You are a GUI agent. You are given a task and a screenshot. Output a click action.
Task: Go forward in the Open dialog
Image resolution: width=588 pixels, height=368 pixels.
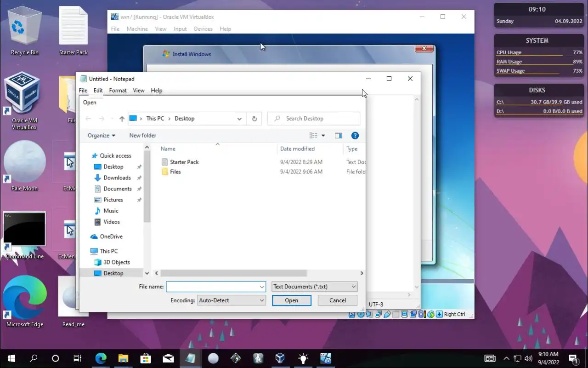pos(102,119)
